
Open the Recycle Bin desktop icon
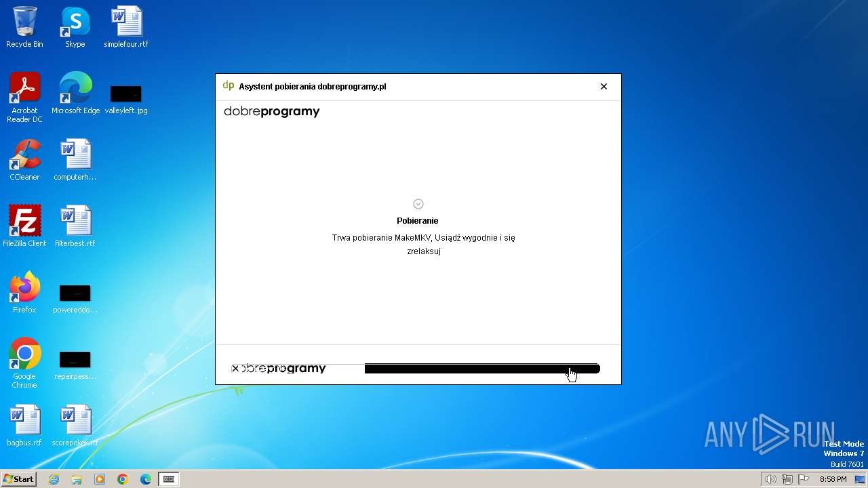(x=24, y=28)
